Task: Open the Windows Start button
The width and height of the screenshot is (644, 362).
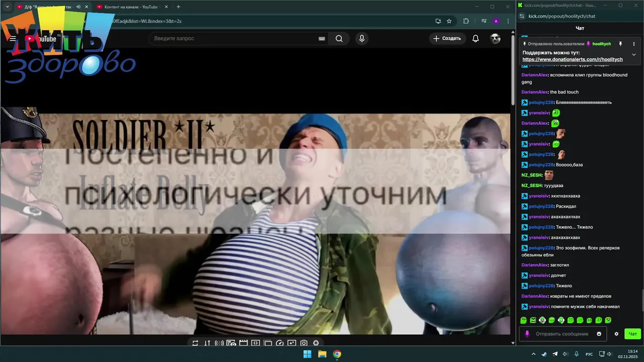Action: point(307,354)
